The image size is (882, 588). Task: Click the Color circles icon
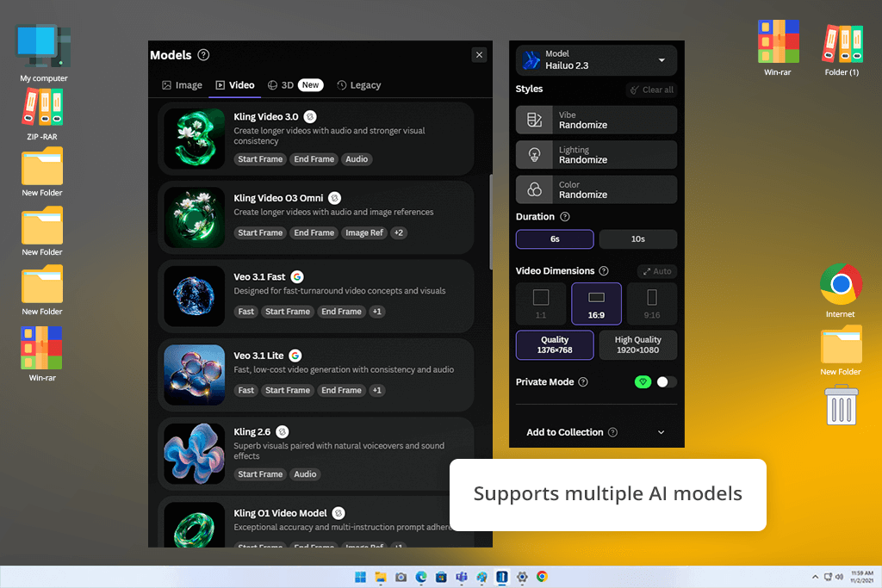pyautogui.click(x=534, y=189)
